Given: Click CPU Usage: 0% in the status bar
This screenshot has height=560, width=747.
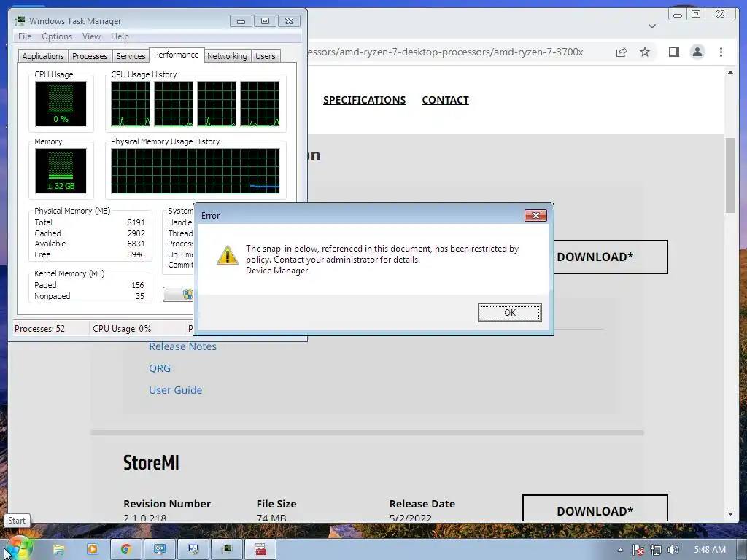Looking at the screenshot, I should tap(122, 329).
